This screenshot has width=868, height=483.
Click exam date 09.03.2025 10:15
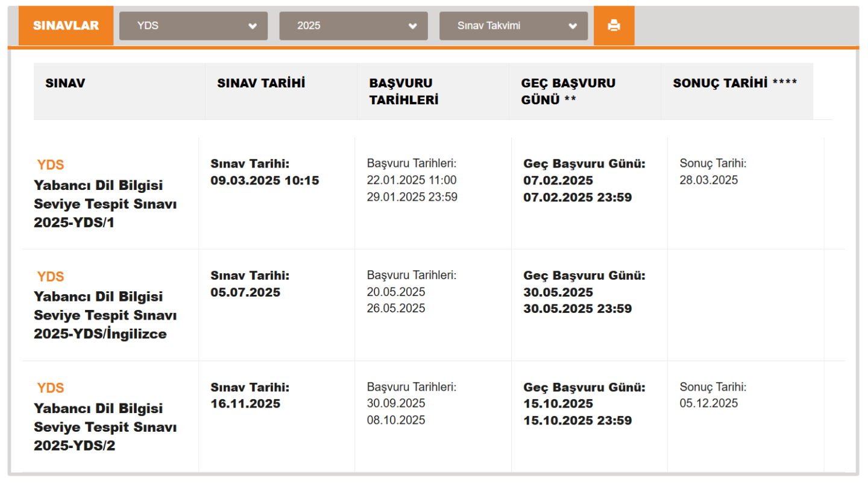(x=265, y=180)
